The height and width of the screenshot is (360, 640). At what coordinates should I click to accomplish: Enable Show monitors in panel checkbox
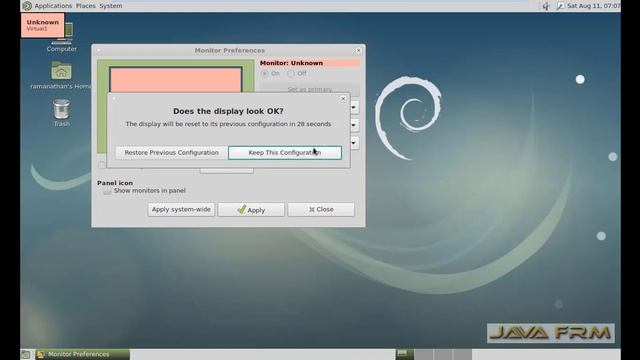(107, 191)
